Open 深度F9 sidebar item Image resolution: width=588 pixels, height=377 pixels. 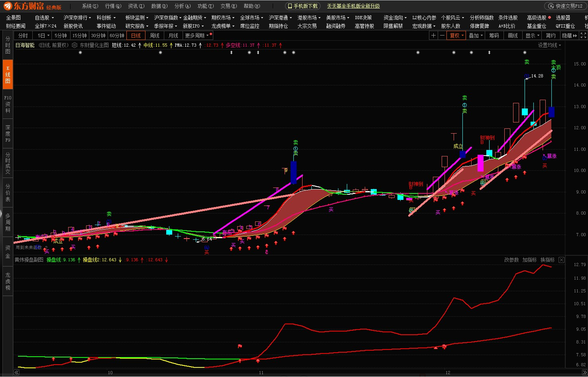(8, 134)
